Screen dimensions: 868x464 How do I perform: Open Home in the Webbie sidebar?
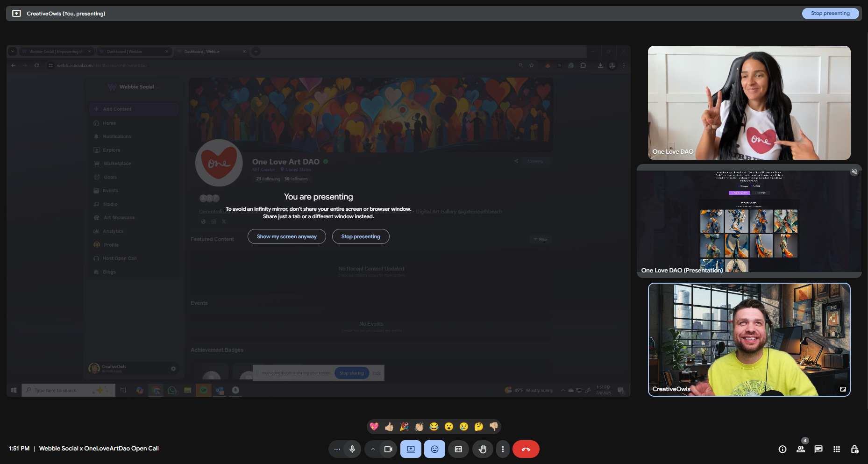coord(109,123)
